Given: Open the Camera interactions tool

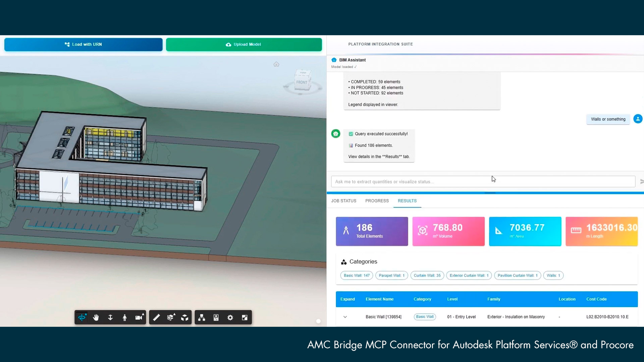Looking at the screenshot, I should 139,317.
